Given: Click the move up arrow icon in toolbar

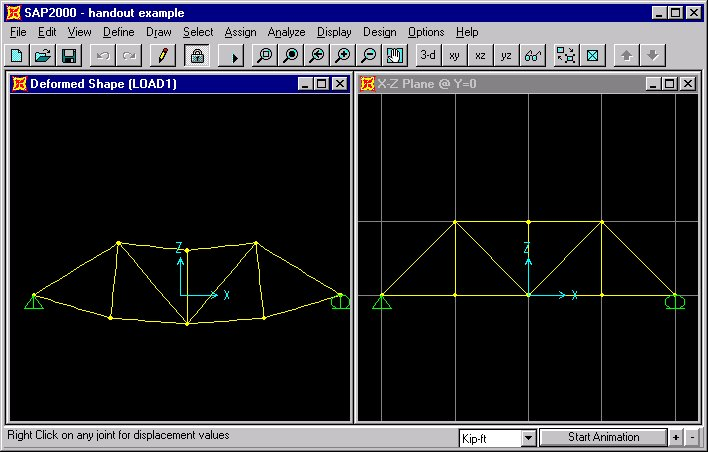Looking at the screenshot, I should 626,56.
